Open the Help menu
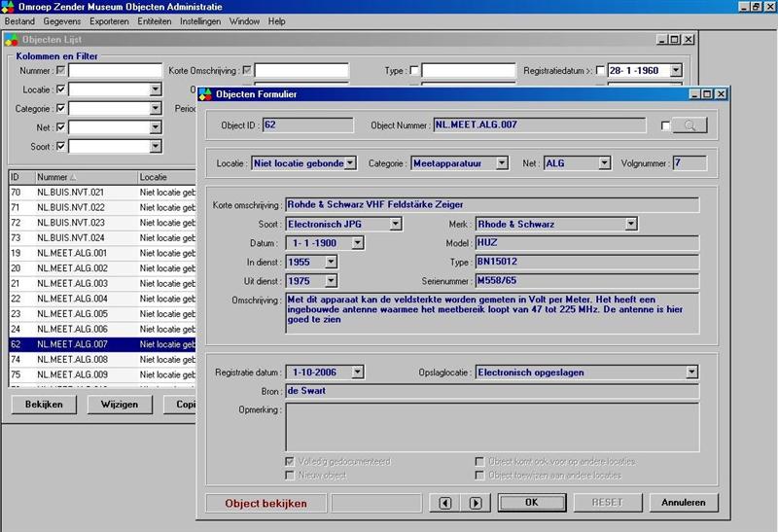This screenshot has width=778, height=532. [276, 21]
